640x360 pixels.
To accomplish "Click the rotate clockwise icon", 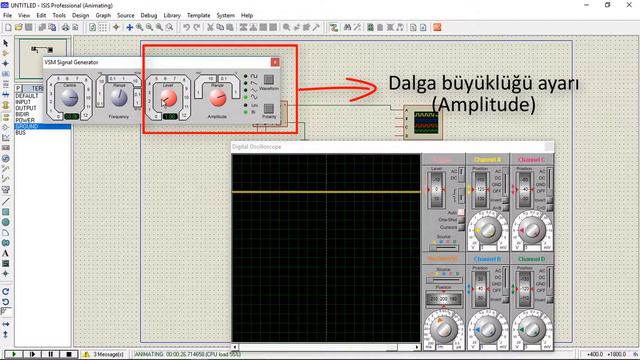I will coord(5,291).
